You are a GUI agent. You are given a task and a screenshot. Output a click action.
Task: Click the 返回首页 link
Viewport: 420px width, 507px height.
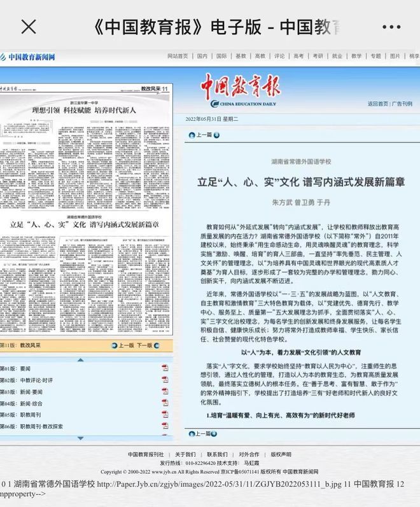coord(377,104)
